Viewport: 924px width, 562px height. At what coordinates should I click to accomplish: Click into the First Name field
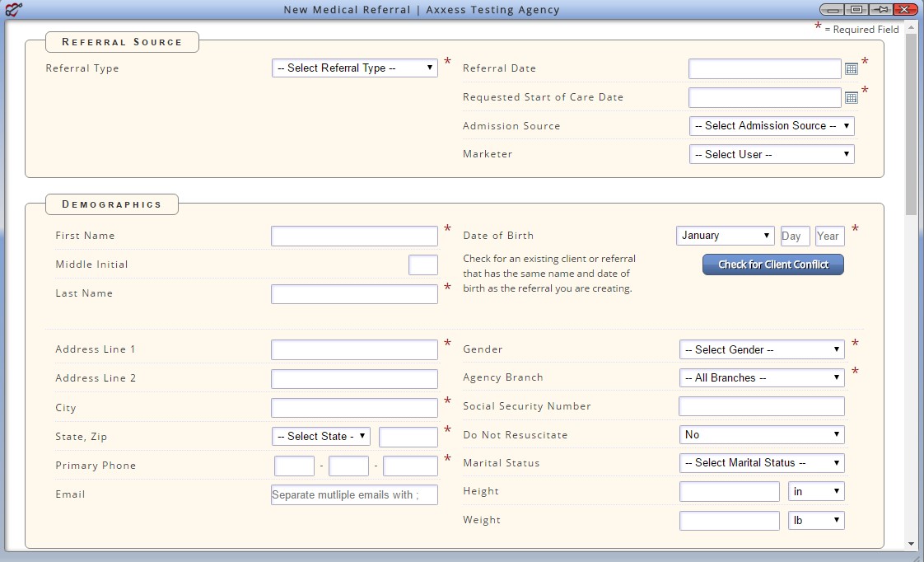354,236
